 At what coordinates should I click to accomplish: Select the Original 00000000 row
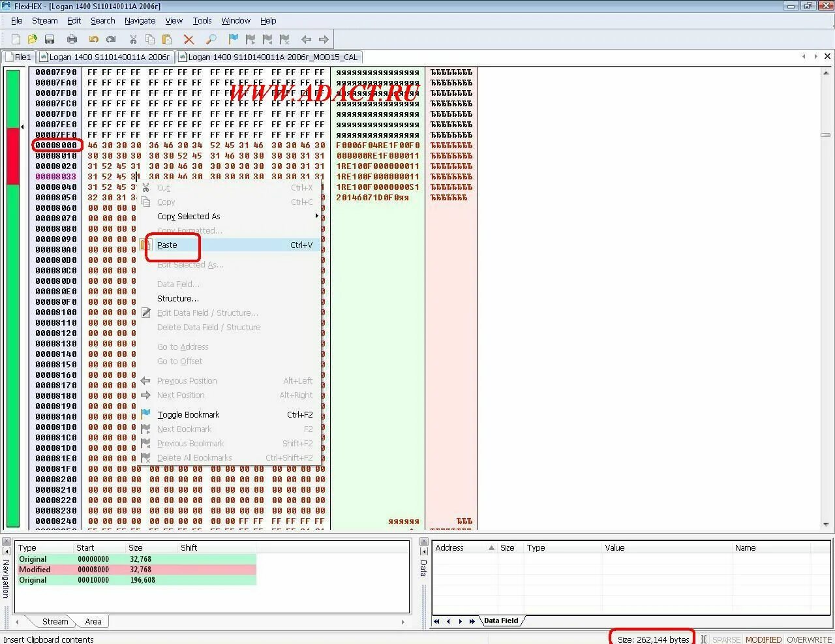coord(136,559)
